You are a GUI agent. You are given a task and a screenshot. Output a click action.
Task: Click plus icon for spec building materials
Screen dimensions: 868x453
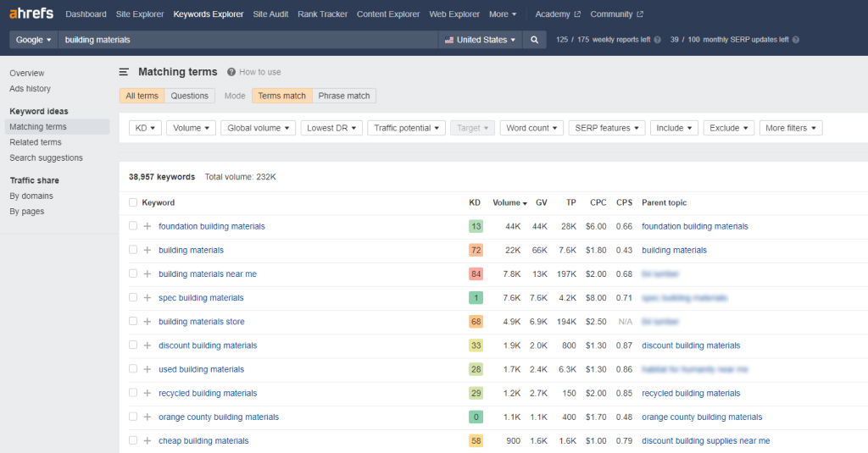point(147,297)
